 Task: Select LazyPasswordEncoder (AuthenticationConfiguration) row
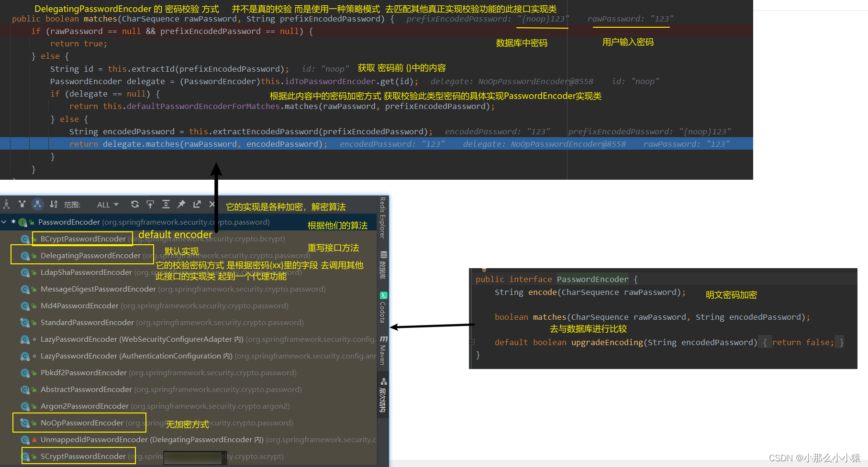pyautogui.click(x=189, y=356)
